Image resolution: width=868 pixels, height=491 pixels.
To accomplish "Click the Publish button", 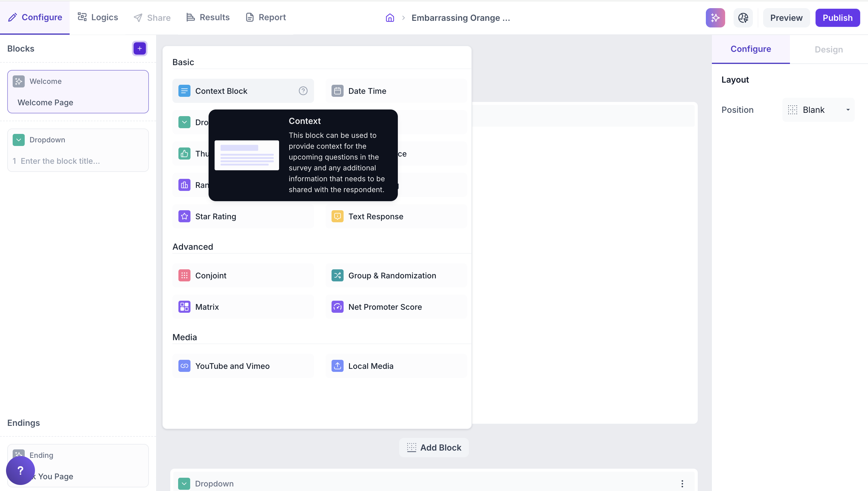I will click(837, 18).
